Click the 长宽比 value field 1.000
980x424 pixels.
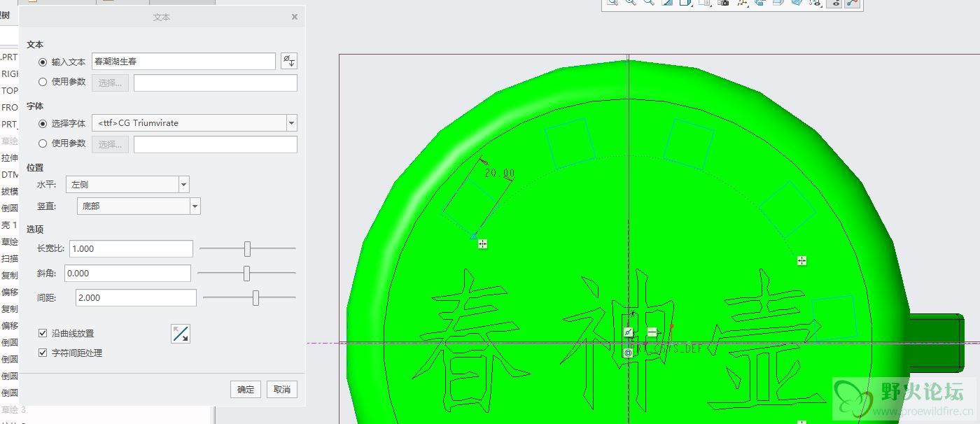click(x=131, y=248)
